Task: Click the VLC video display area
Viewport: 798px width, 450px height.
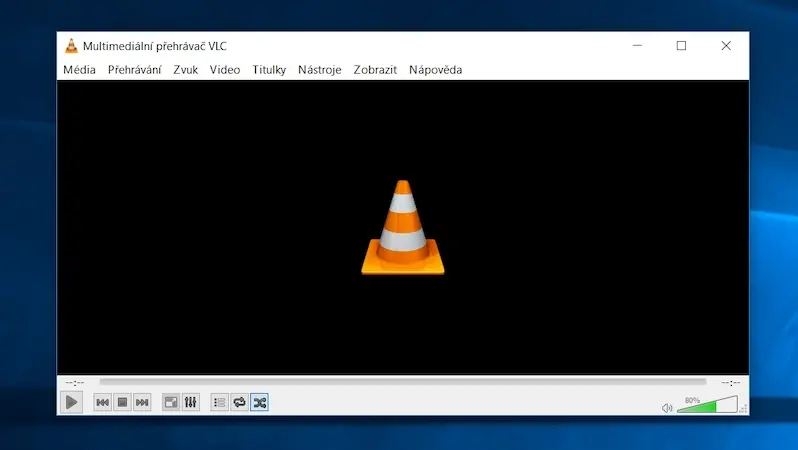Action: (x=403, y=227)
